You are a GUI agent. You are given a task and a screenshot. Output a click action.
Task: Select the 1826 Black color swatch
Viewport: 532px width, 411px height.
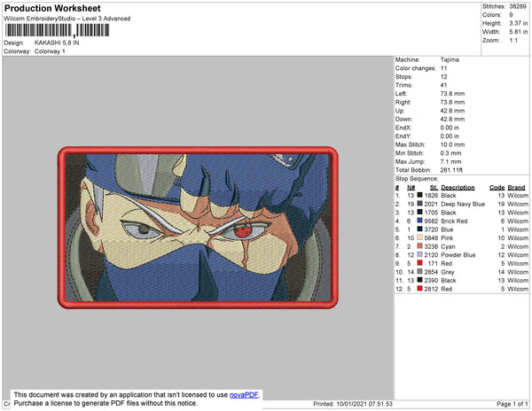[x=419, y=195]
